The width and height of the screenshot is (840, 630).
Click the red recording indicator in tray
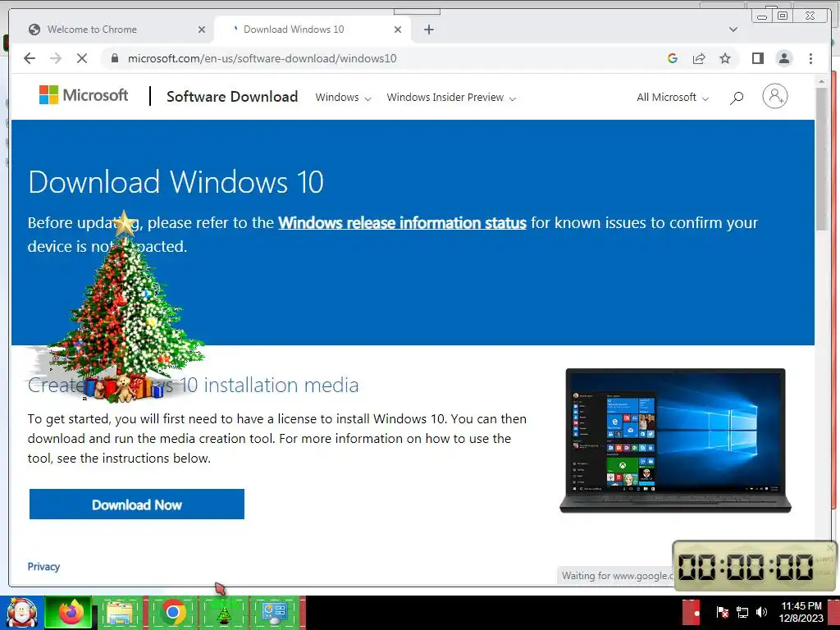click(x=692, y=612)
